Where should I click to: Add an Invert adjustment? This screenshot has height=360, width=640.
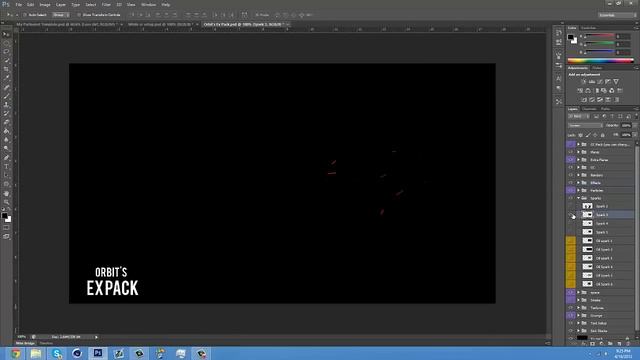click(584, 100)
